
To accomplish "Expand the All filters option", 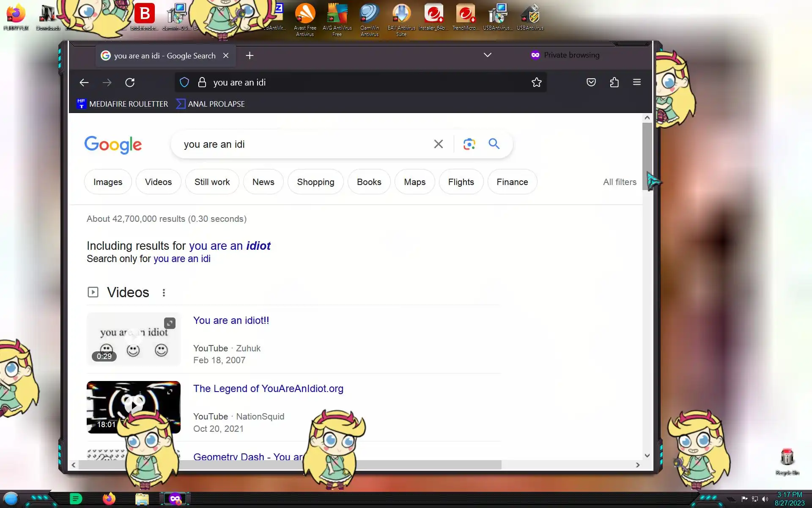I will pyautogui.click(x=619, y=182).
